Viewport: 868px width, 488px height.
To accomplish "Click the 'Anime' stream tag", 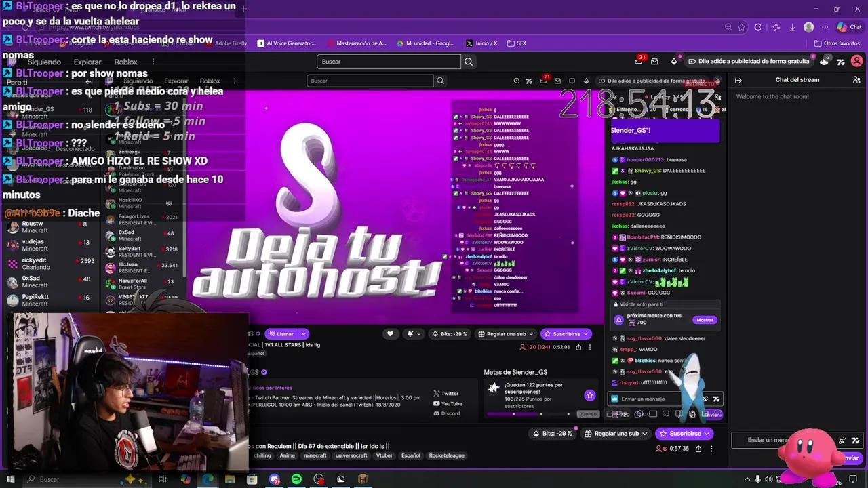I will point(288,455).
